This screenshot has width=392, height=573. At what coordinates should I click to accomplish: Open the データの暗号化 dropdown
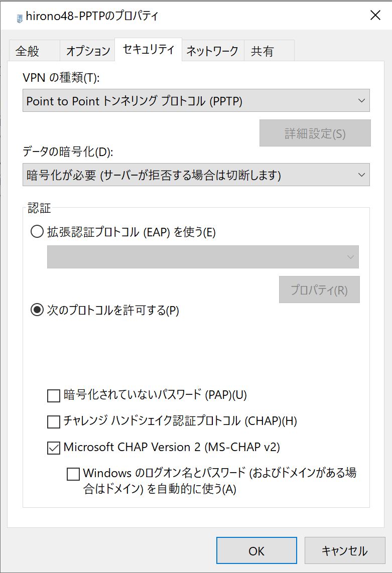(196, 175)
